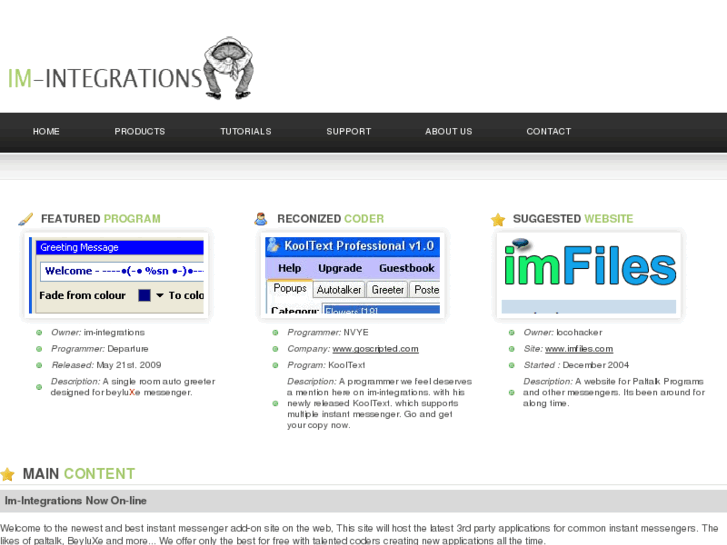Click the paintbrush icon beside Featured Program

click(x=26, y=219)
